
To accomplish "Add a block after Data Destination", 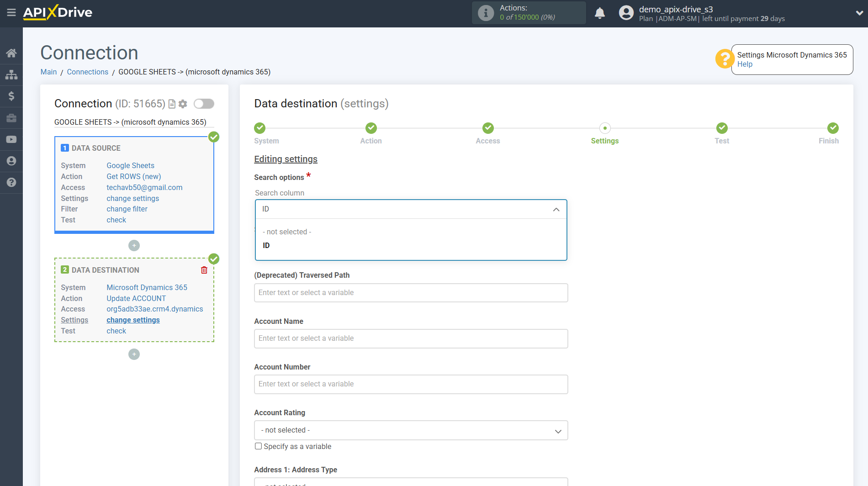I will [134, 354].
